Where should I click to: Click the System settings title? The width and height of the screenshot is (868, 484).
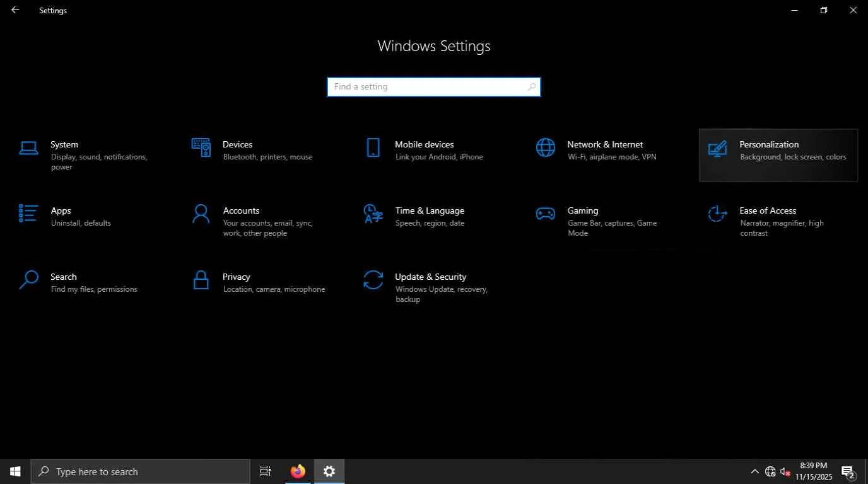click(x=64, y=144)
